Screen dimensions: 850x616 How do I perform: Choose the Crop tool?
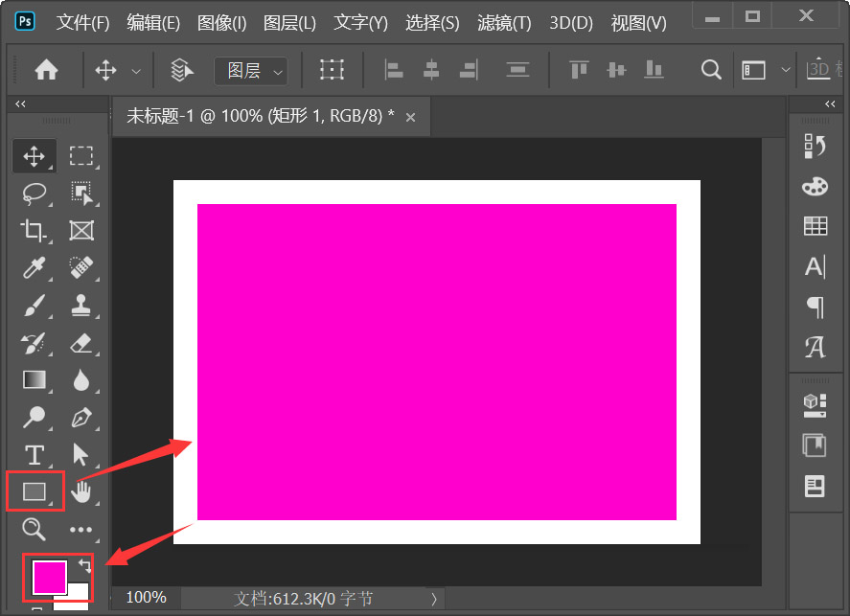(x=34, y=230)
